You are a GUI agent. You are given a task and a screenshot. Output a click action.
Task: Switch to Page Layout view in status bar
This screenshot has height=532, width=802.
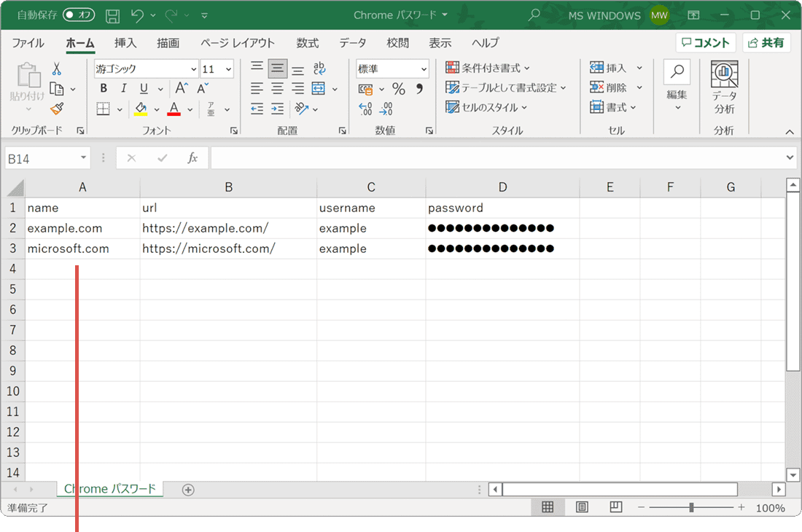click(x=582, y=507)
